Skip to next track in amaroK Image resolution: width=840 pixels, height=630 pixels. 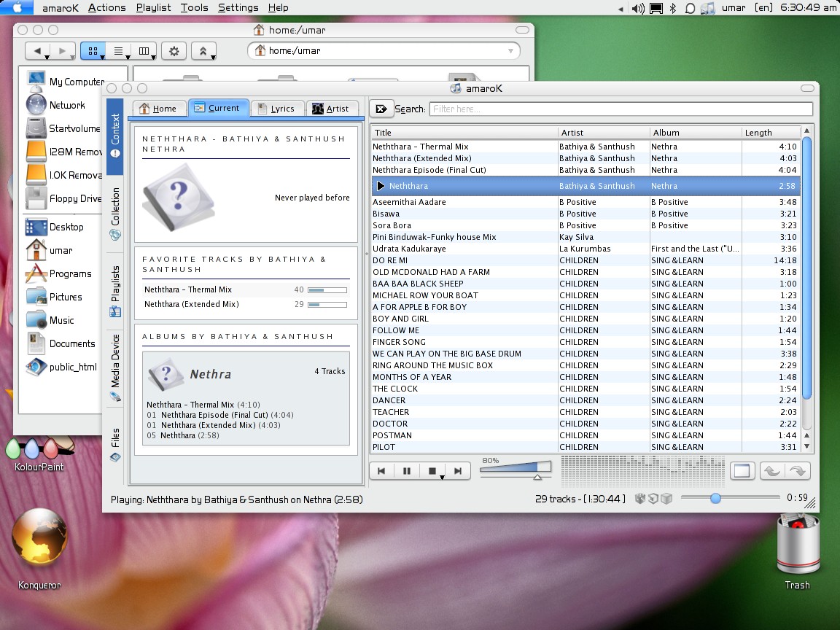point(457,471)
